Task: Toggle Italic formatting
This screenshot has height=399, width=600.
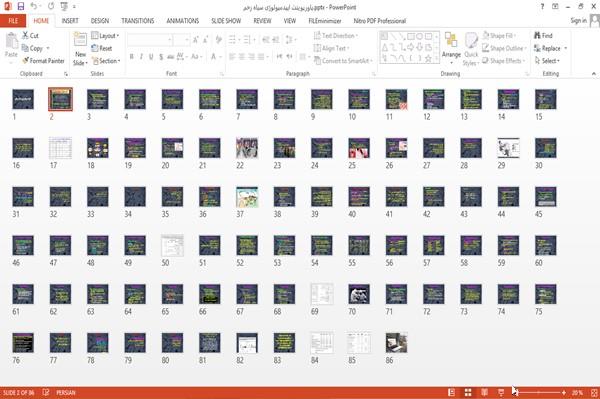Action: click(x=141, y=57)
